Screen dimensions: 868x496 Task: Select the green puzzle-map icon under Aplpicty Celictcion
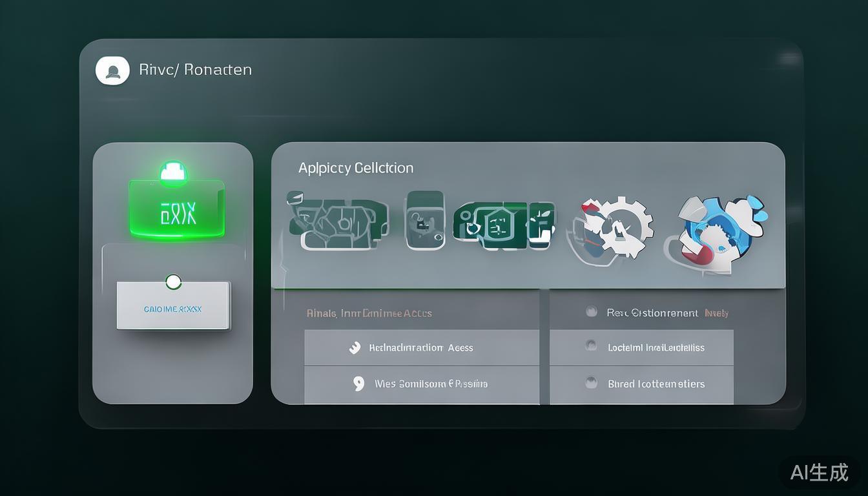tap(337, 221)
